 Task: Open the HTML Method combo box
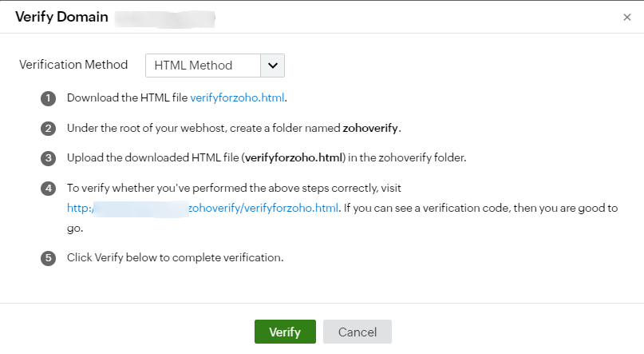pos(203,66)
